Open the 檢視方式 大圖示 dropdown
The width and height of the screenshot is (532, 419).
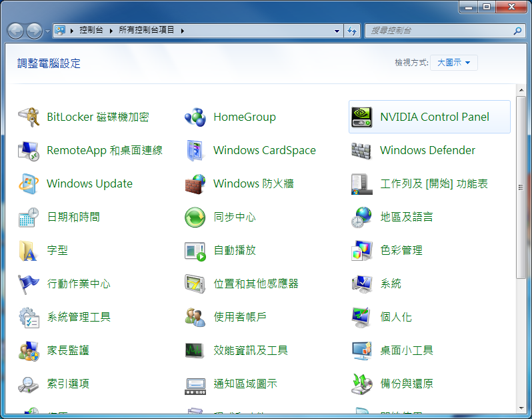tap(454, 63)
